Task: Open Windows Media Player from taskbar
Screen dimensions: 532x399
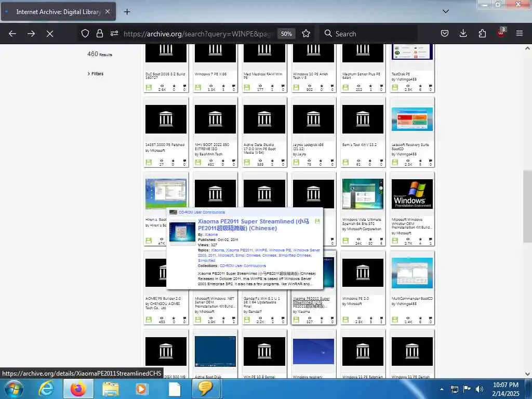Action: pos(141,389)
